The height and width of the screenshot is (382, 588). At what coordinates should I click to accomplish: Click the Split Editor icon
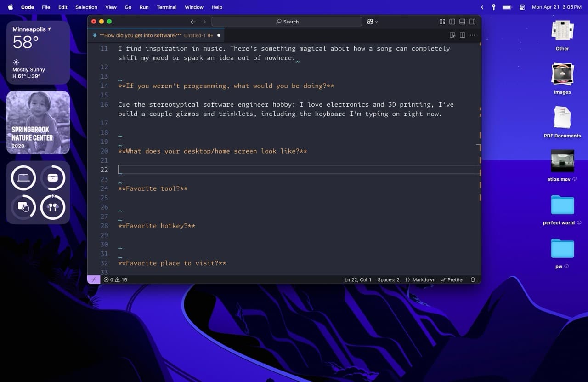pyautogui.click(x=462, y=35)
